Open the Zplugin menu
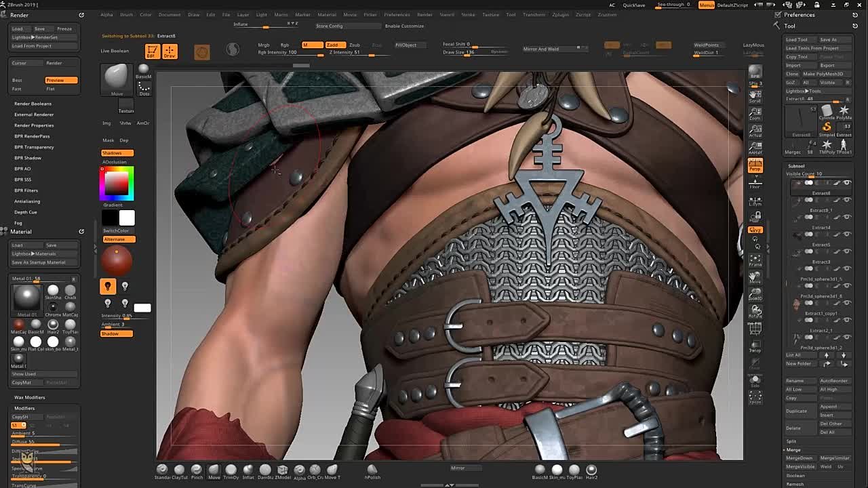 560,14
